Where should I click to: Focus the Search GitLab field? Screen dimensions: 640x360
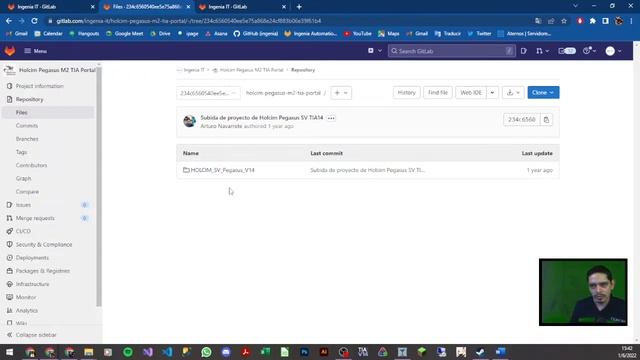[451, 51]
